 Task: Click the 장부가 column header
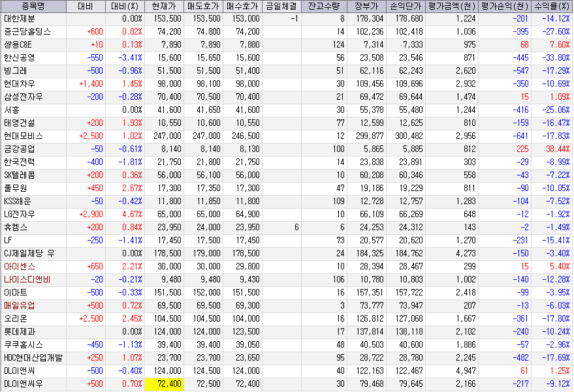[366, 7]
